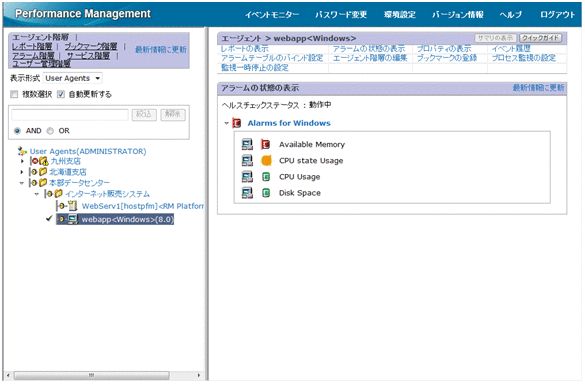585x384 pixels.
Task: Click the 解除 clear filter button
Action: pos(173,115)
